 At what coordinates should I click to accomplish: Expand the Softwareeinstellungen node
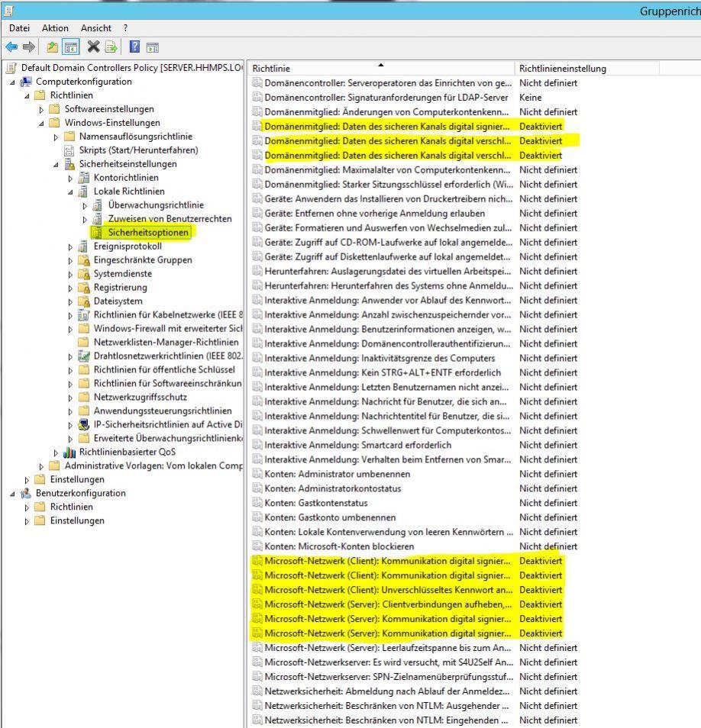click(41, 110)
